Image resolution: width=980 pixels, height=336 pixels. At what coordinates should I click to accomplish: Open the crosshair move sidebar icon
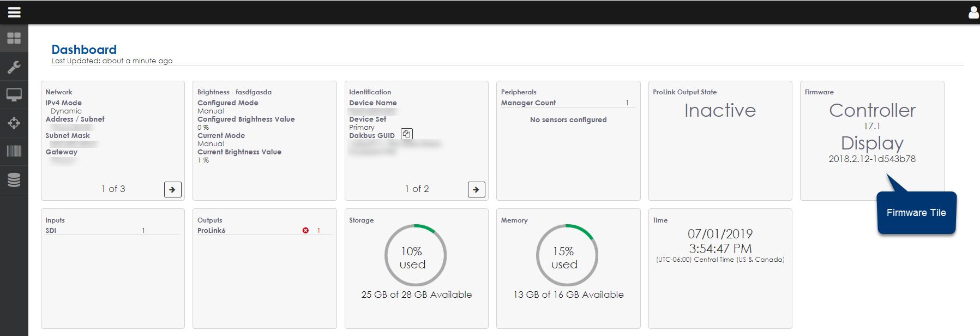[x=14, y=123]
